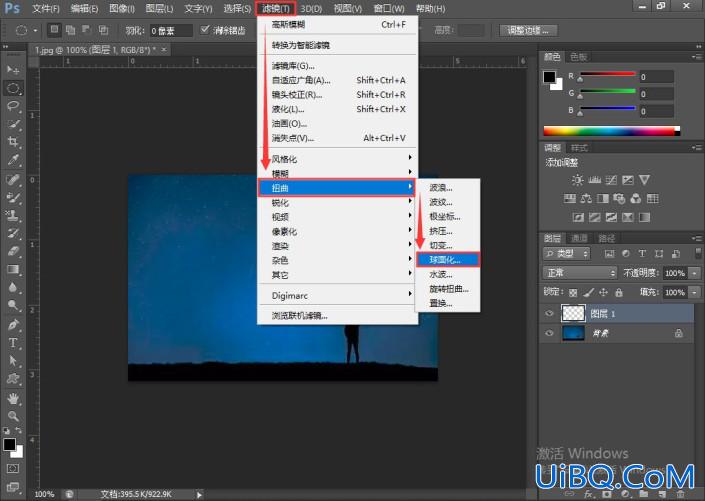Select the Healing Brush tool
This screenshot has height=501, width=705.
coord(13,180)
